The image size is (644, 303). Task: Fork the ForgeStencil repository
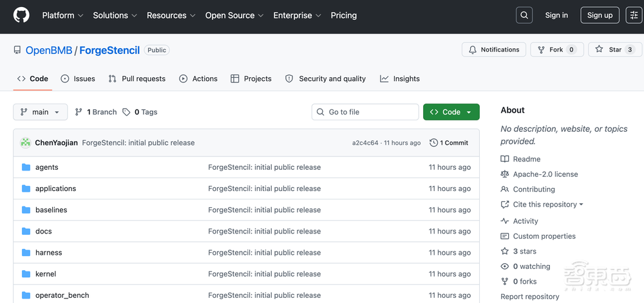click(556, 50)
